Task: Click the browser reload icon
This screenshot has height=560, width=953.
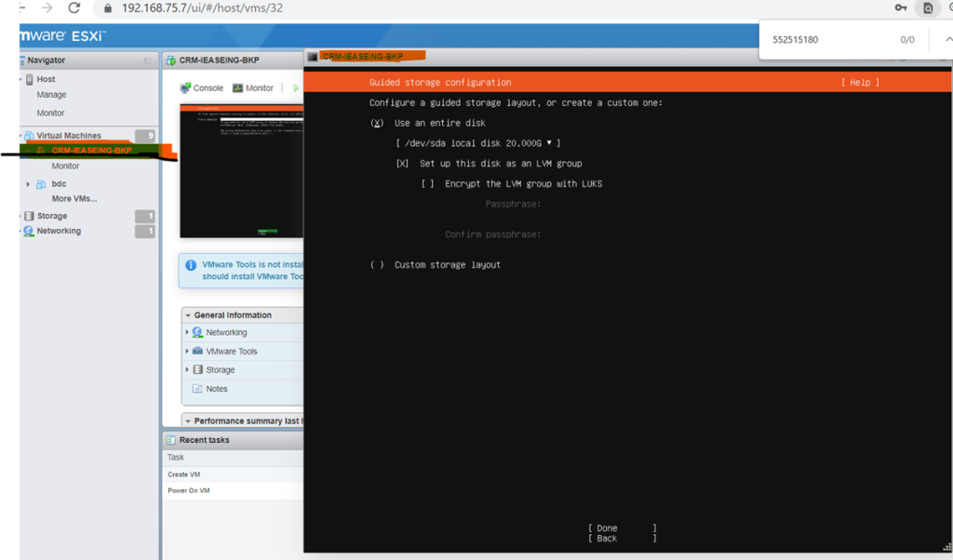Action: coord(74,8)
